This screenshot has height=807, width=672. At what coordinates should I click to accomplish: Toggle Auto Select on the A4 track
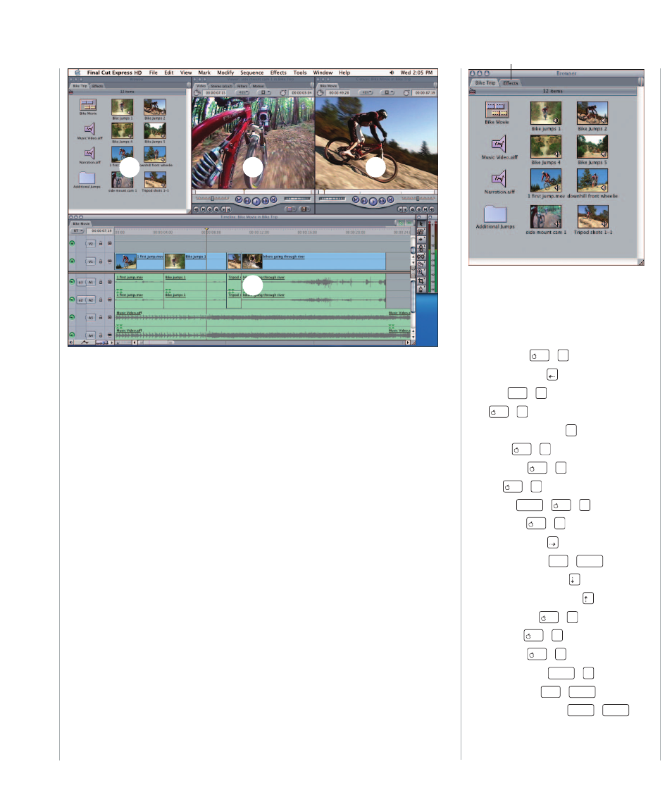110,335
